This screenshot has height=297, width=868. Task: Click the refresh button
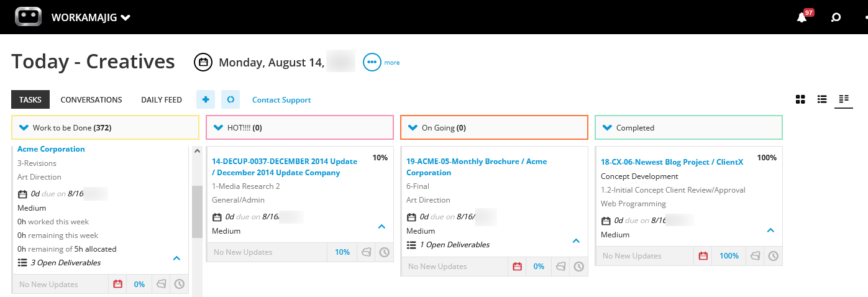(231, 99)
